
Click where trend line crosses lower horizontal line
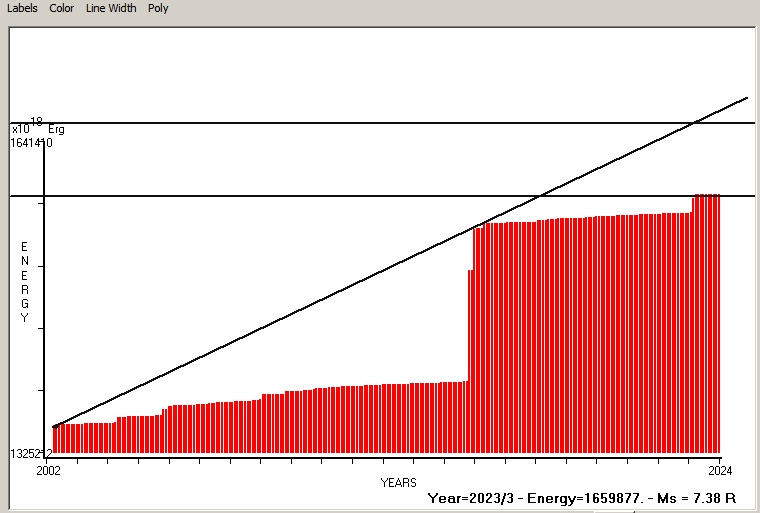[541, 196]
